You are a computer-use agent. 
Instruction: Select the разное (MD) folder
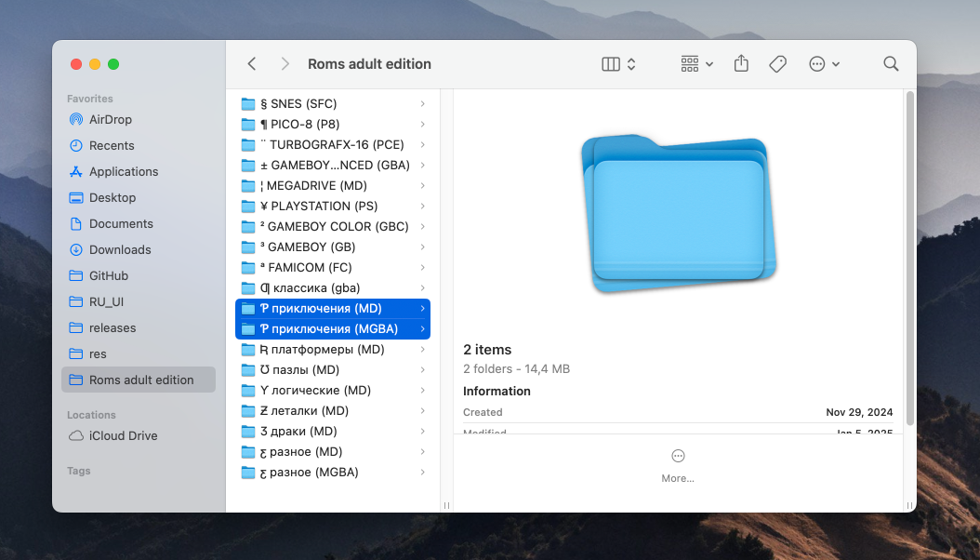pos(333,452)
